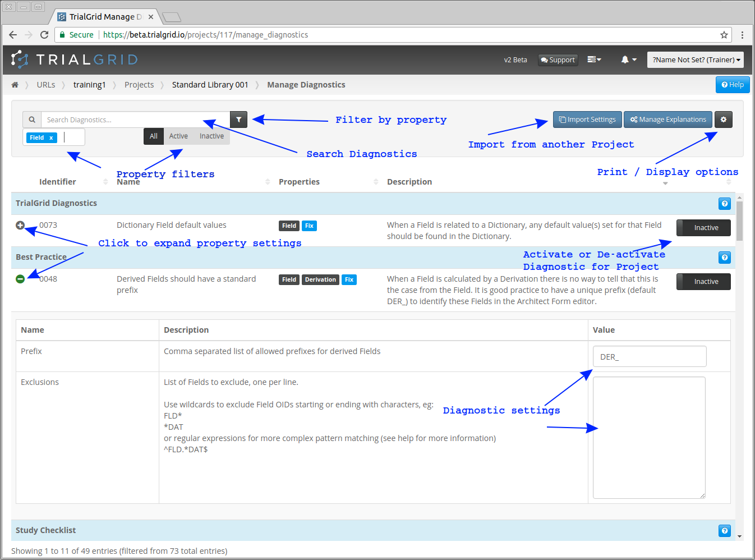This screenshot has width=755, height=560.
Task: Click Derivation tag on diagnostic 0048
Action: [320, 279]
